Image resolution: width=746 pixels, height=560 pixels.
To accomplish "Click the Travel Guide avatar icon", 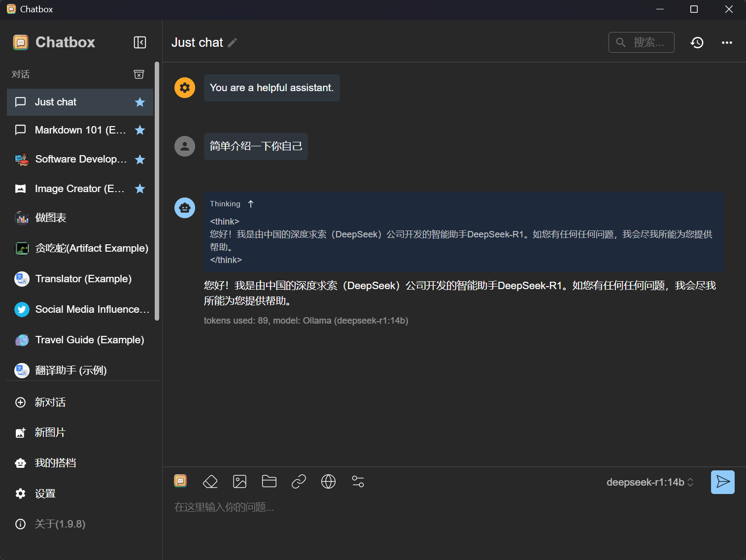I will (22, 340).
